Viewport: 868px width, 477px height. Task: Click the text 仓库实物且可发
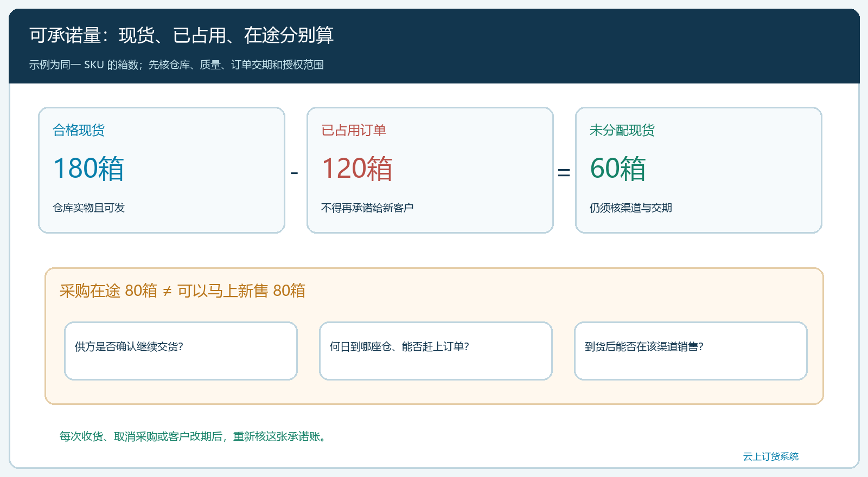coord(89,208)
